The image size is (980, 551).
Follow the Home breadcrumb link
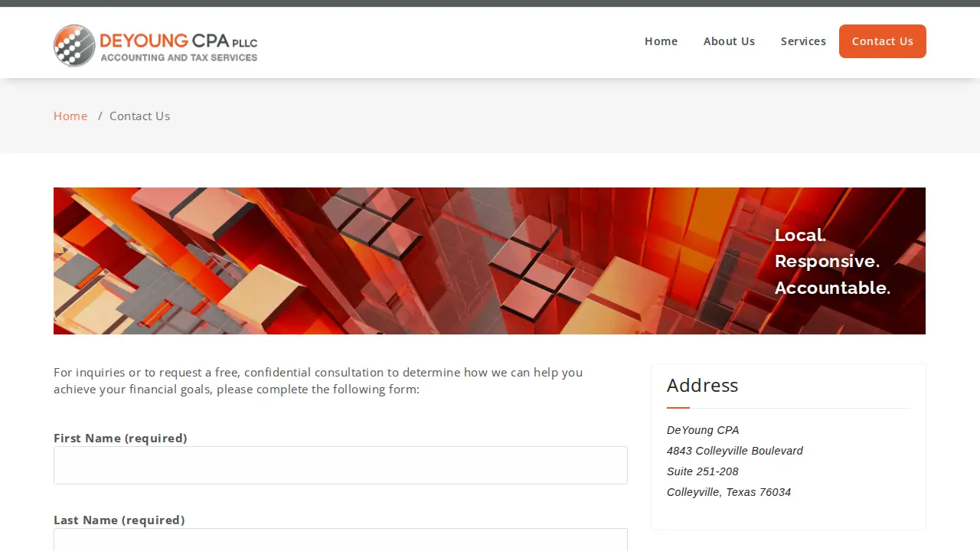70,116
